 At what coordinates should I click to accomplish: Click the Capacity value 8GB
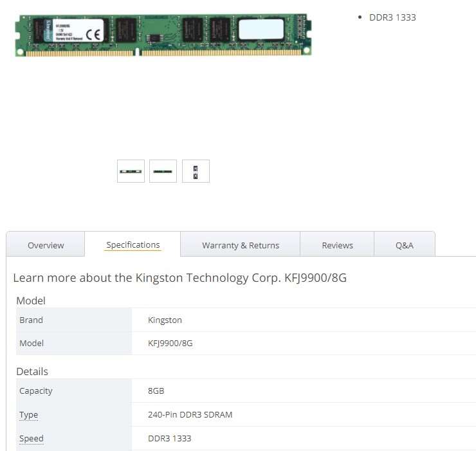point(156,391)
